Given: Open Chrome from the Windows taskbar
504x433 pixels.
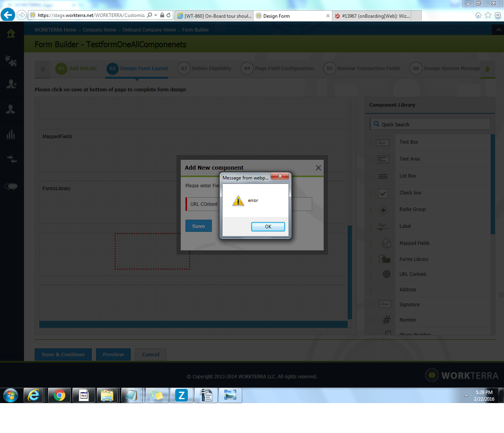Looking at the screenshot, I should click(x=59, y=395).
